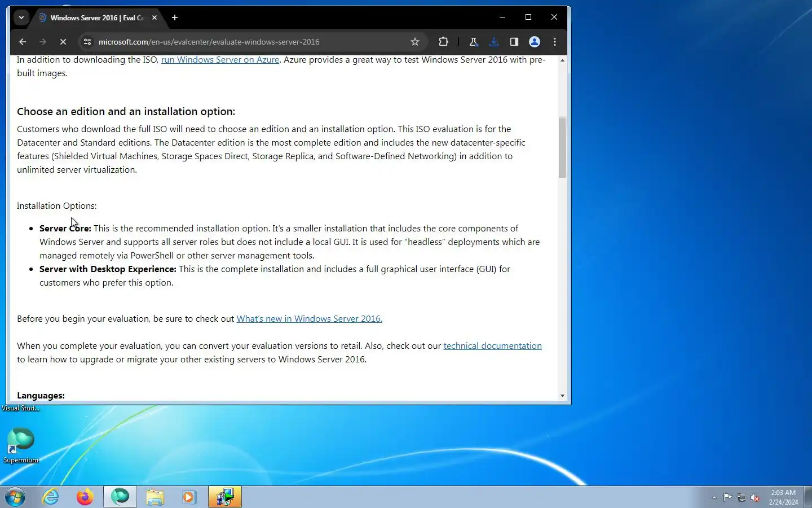Open the network tray icon
Screen dimensions: 812x508
742,497
